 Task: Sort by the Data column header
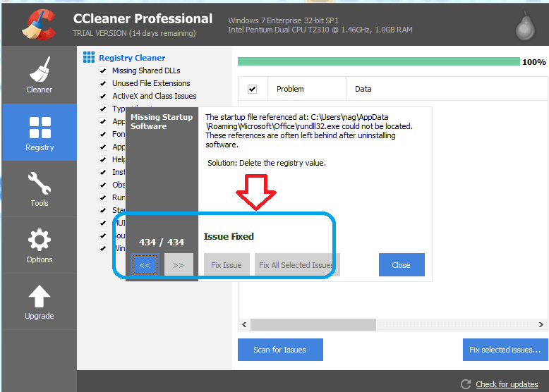447,89
